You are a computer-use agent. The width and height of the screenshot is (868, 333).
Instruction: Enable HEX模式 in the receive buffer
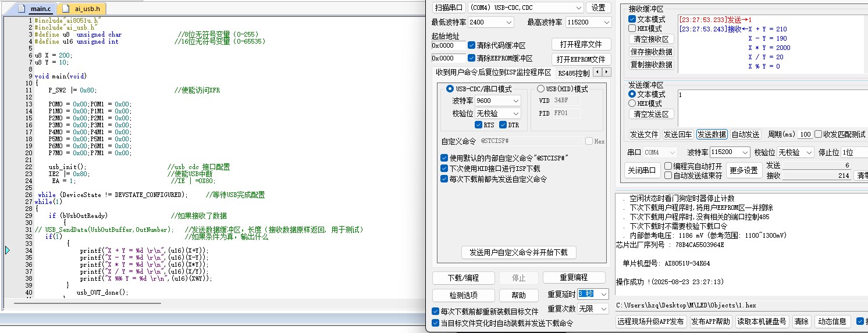pyautogui.click(x=632, y=28)
